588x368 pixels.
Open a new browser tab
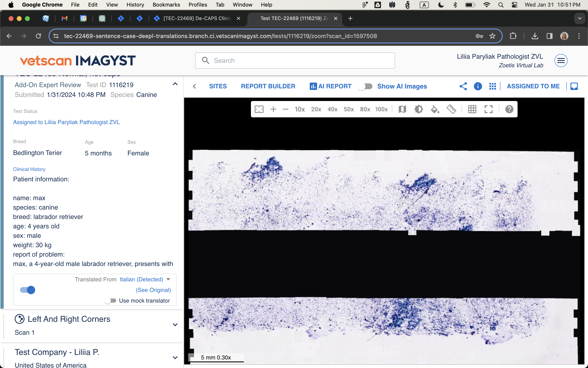[x=350, y=18]
